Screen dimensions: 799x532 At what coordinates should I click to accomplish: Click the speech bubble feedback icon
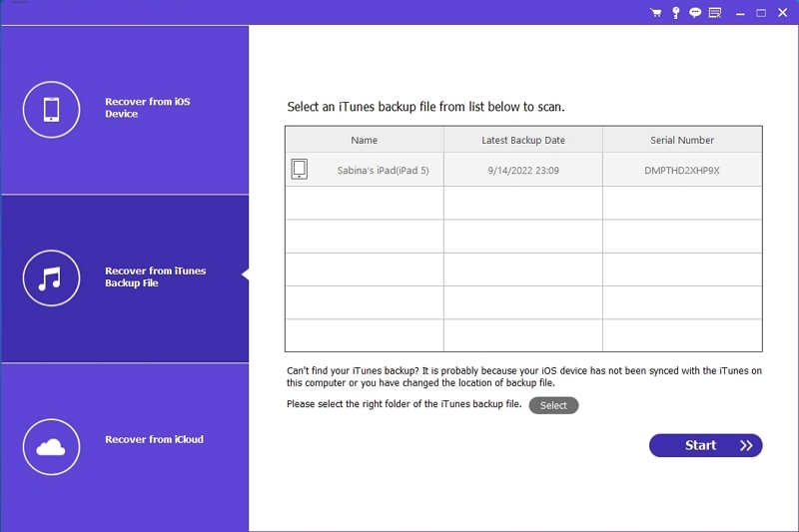coord(695,13)
